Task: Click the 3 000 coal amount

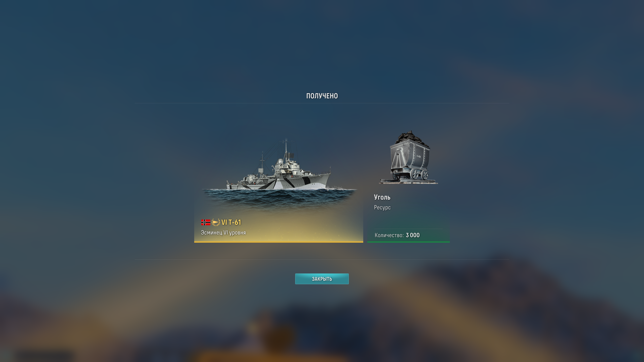Action: [x=413, y=235]
